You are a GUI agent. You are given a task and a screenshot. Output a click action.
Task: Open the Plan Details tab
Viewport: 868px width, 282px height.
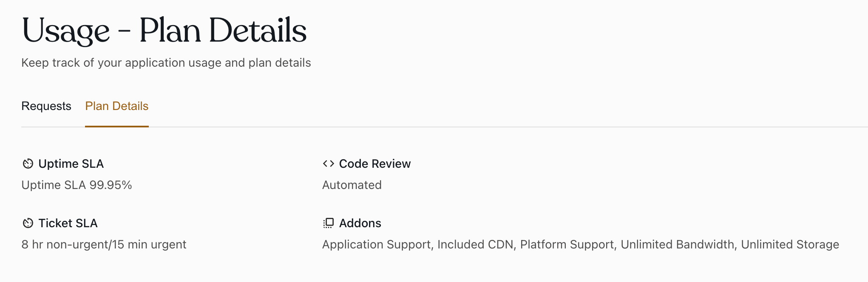(x=116, y=106)
